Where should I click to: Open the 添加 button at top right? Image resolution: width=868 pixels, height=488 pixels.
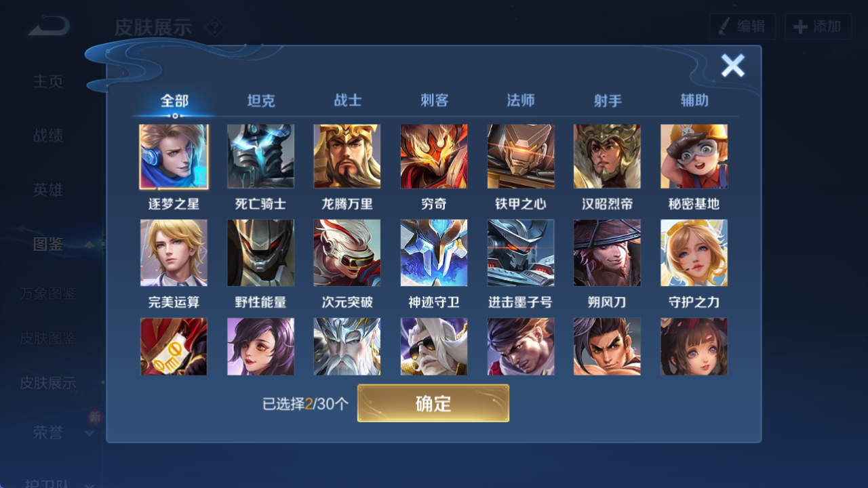pos(818,26)
